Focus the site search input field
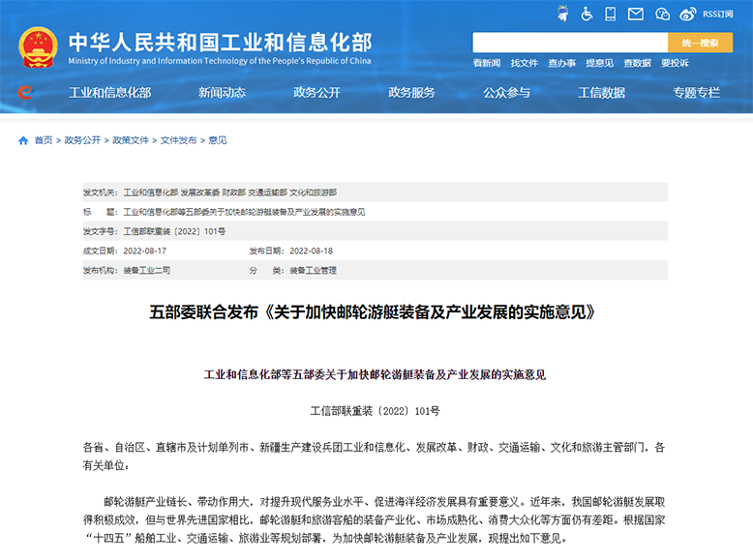Viewport: 753px width, 560px height. pos(570,43)
